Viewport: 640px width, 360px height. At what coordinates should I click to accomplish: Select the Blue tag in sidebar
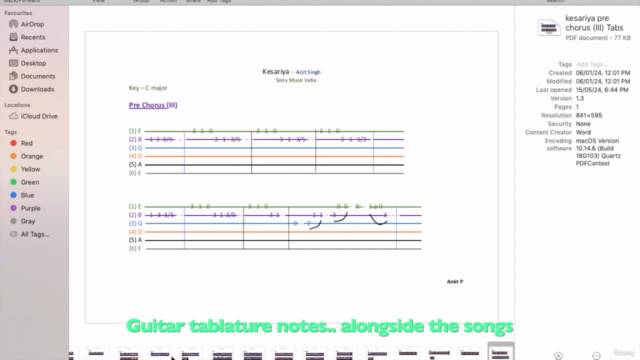pos(22,196)
